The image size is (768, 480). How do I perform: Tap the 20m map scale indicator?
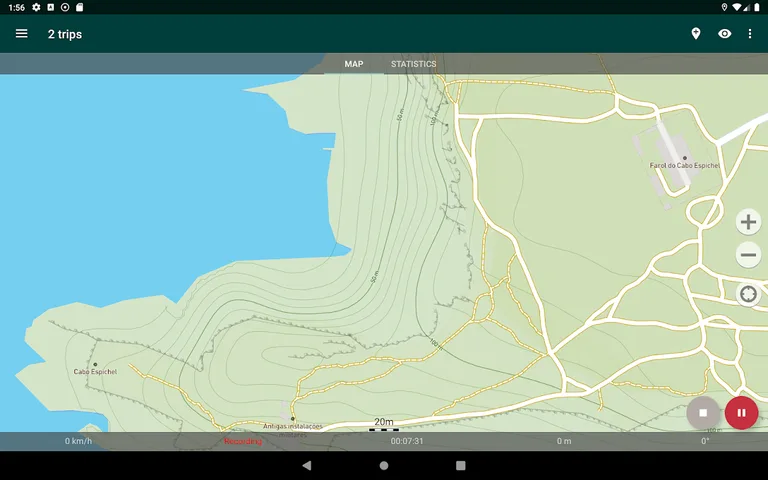(x=384, y=424)
